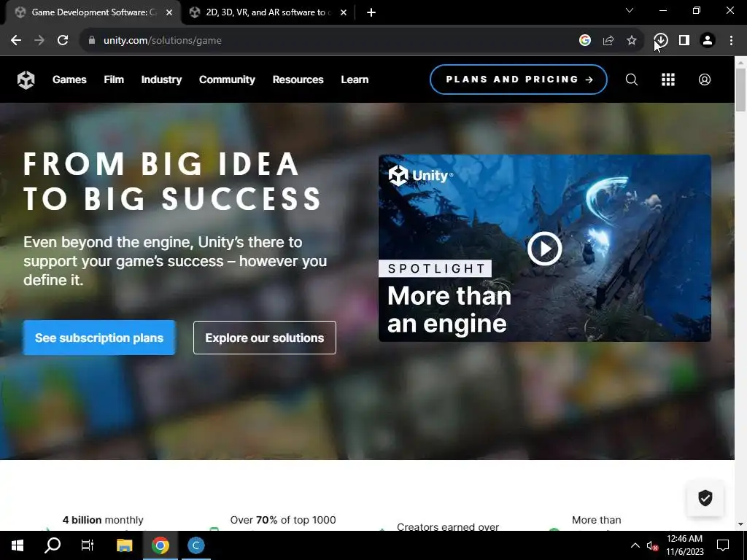Switch to Game Development Software tab

[x=93, y=12]
